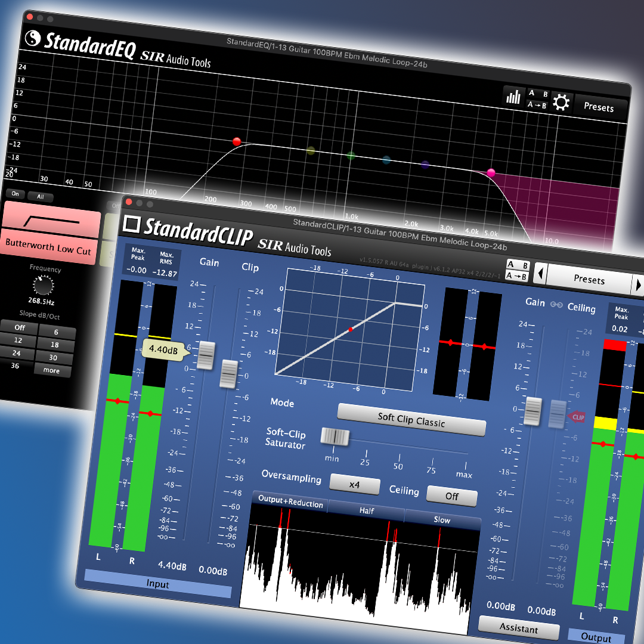
Task: Click the All button in StandardEQ
Action: click(x=41, y=197)
